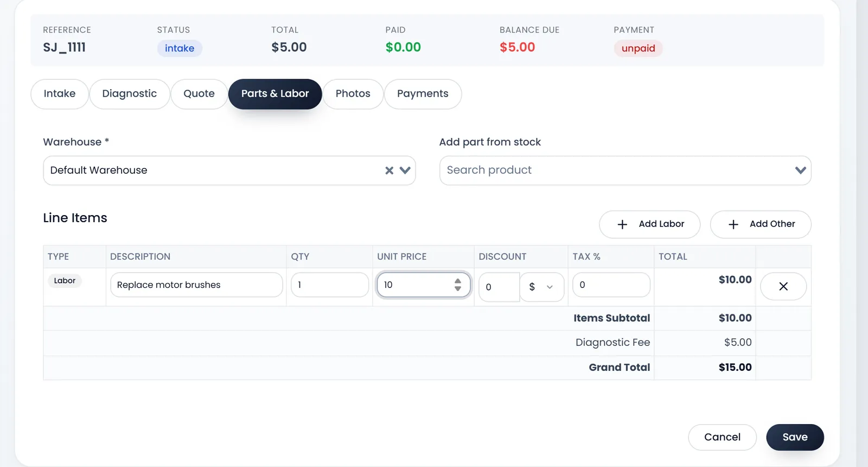Click the QTY input showing 1
Image resolution: width=868 pixels, height=467 pixels.
pos(330,285)
